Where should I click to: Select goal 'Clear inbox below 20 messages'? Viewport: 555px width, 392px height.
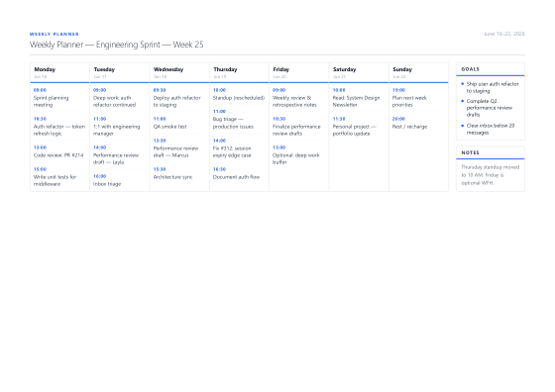coord(491,129)
